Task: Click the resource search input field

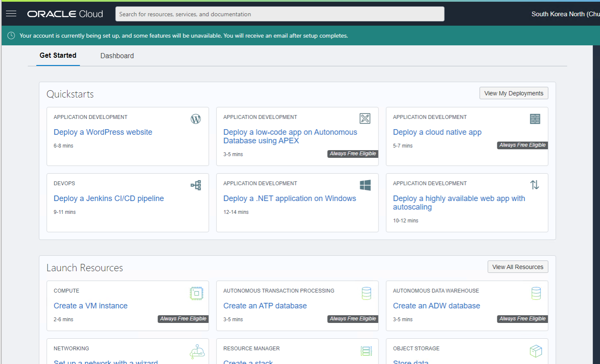Action: pos(280,14)
